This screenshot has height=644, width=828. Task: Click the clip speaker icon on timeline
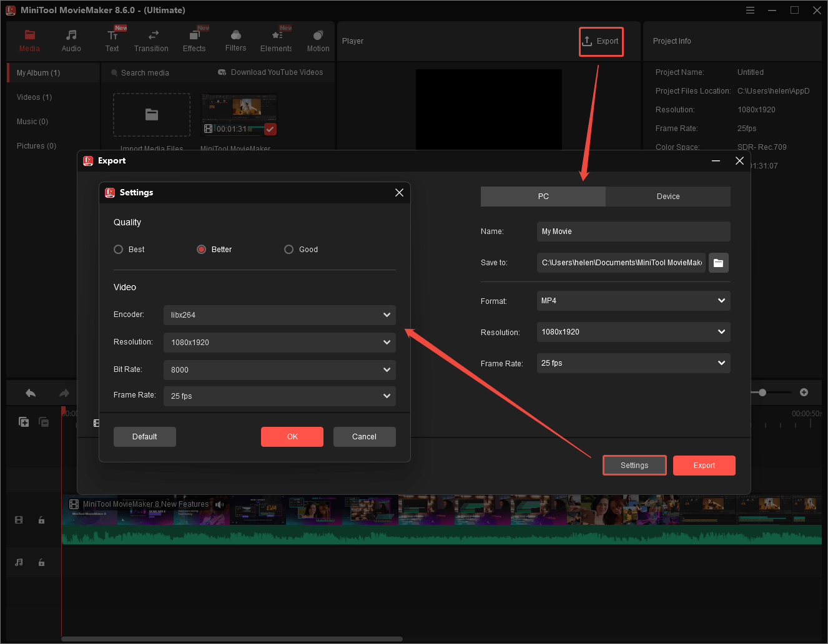tap(219, 504)
